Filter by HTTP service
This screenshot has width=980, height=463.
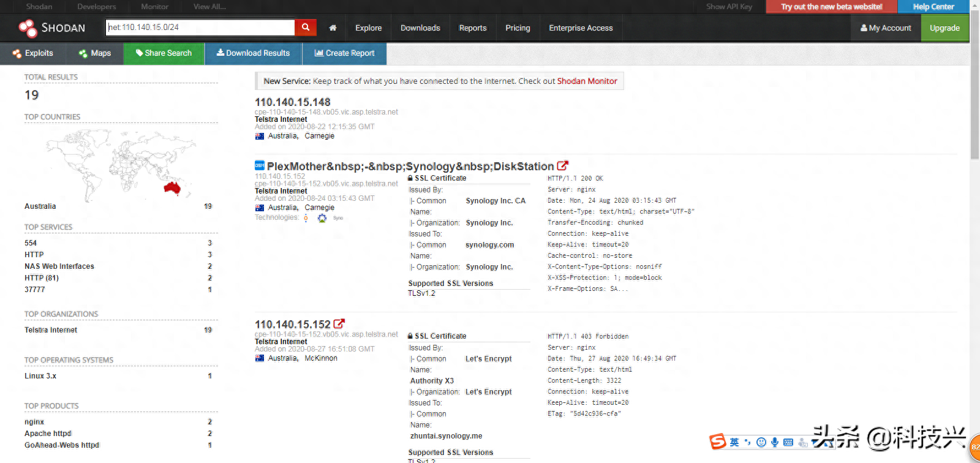tap(34, 255)
